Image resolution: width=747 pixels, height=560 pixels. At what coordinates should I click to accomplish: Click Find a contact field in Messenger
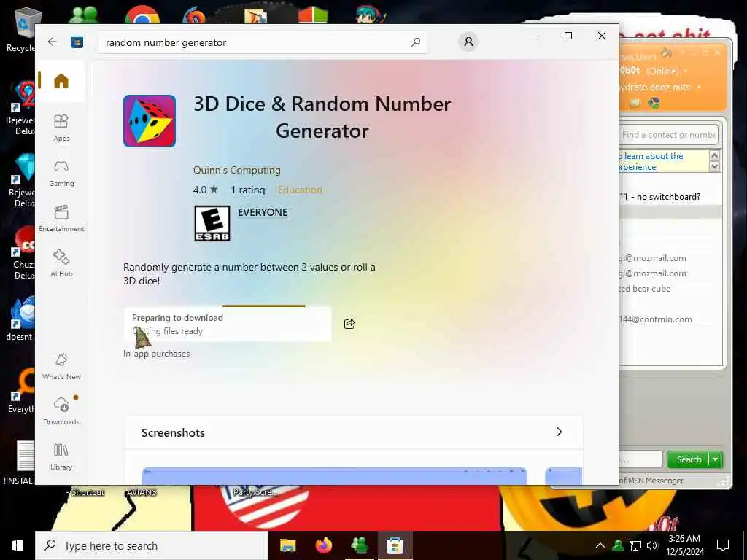(x=668, y=135)
